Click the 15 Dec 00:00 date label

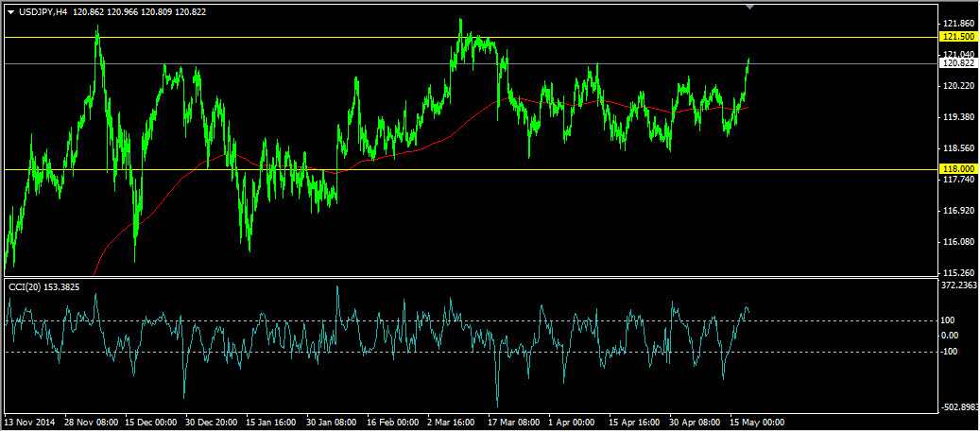click(x=153, y=422)
